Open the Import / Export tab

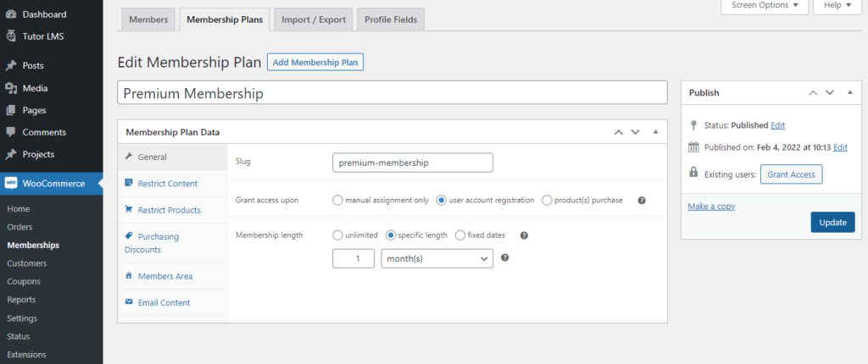[314, 19]
